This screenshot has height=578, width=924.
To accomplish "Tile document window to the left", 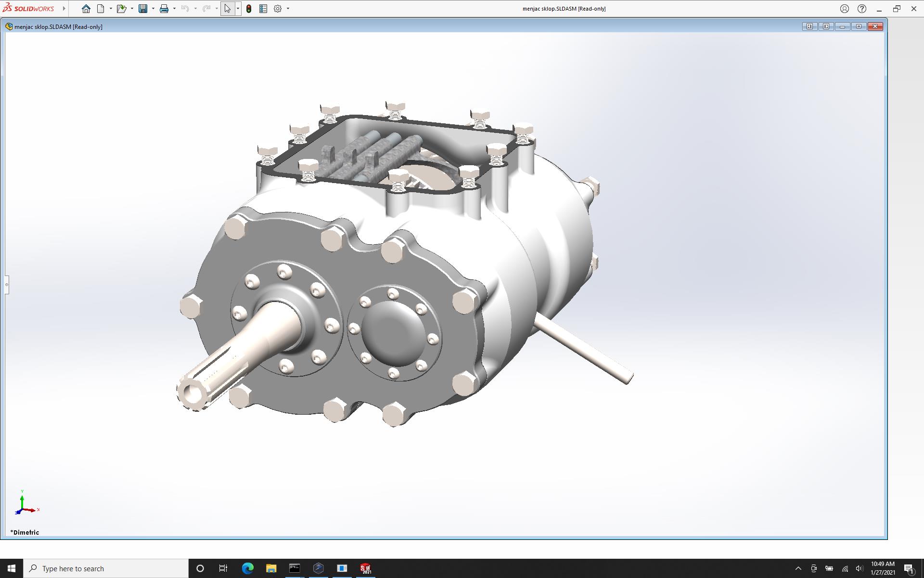I will [x=809, y=26].
